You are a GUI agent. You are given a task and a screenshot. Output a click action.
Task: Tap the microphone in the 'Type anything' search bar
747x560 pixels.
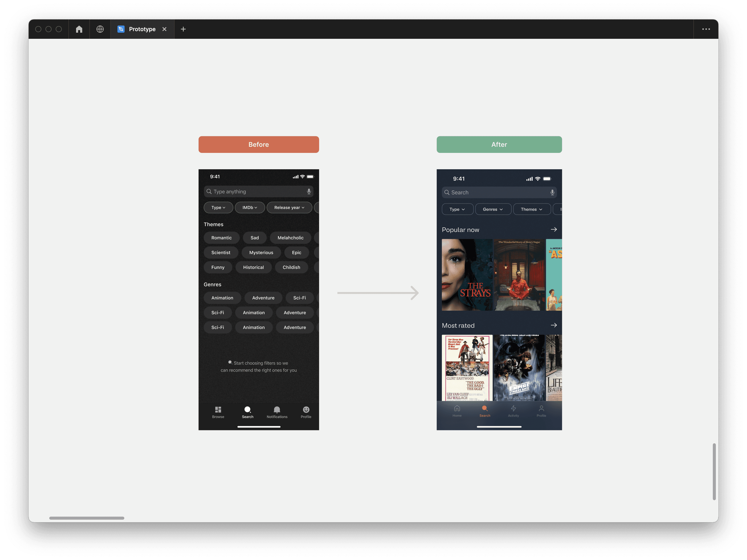point(309,191)
